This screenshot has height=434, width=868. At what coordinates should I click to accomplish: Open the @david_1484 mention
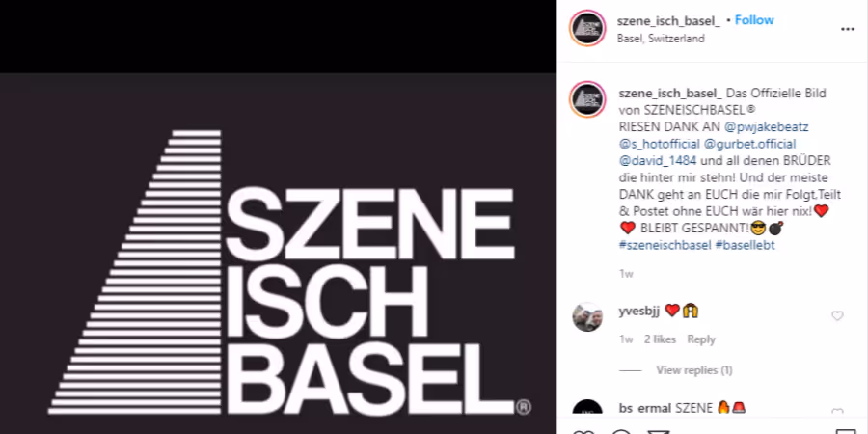click(x=658, y=161)
